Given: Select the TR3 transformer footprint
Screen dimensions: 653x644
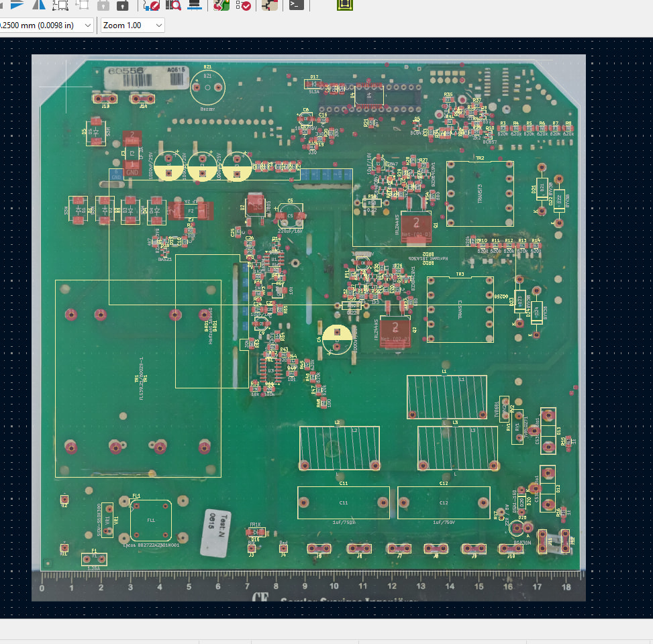Looking at the screenshot, I should pyautogui.click(x=460, y=310).
